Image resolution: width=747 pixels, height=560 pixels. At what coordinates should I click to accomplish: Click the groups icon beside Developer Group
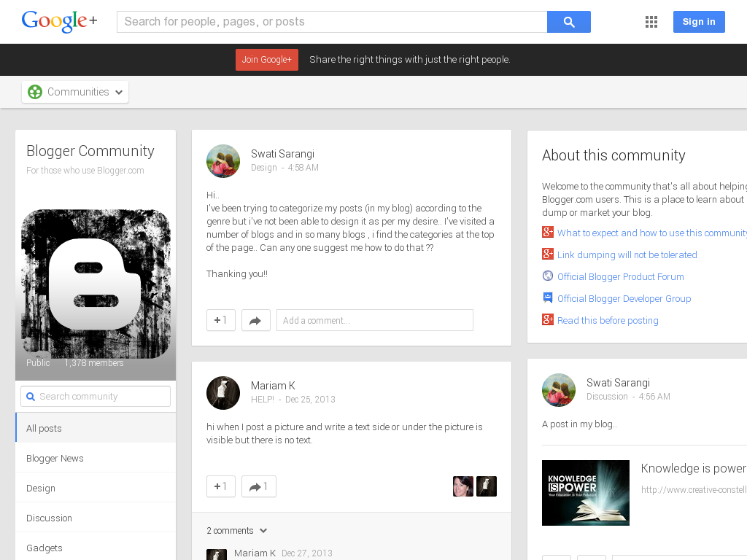548,298
